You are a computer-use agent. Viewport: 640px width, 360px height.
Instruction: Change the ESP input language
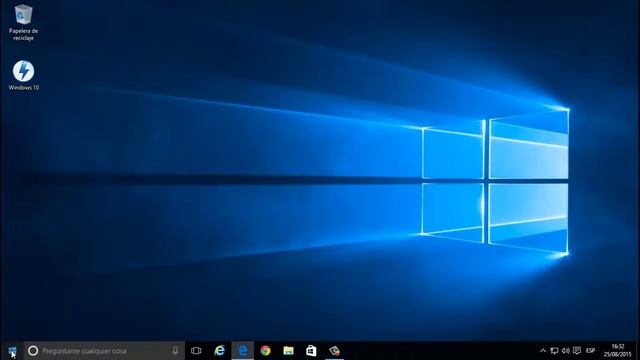tap(590, 351)
